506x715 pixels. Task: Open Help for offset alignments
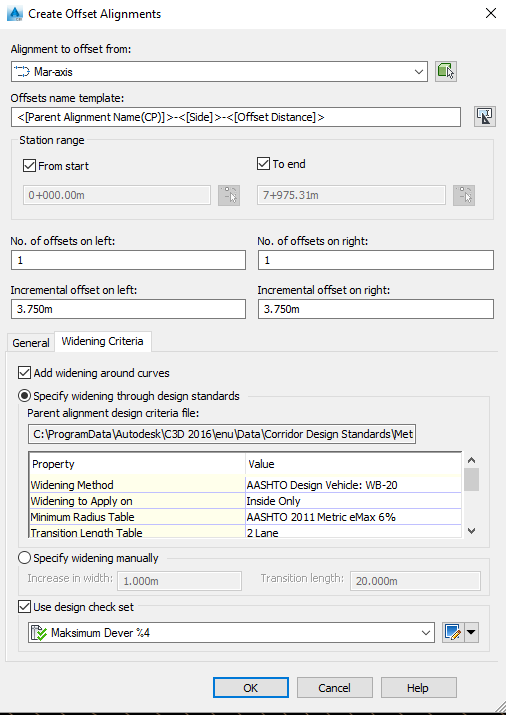pos(418,688)
